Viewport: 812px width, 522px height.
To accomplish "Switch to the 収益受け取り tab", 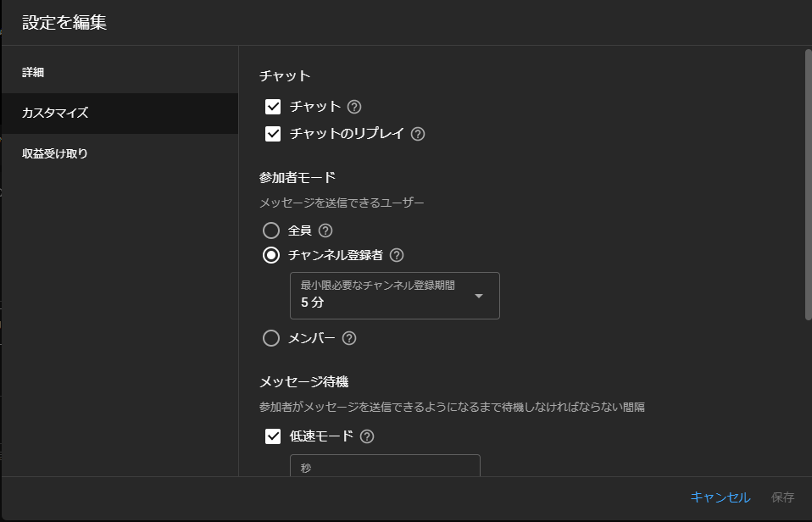I will pyautogui.click(x=120, y=154).
